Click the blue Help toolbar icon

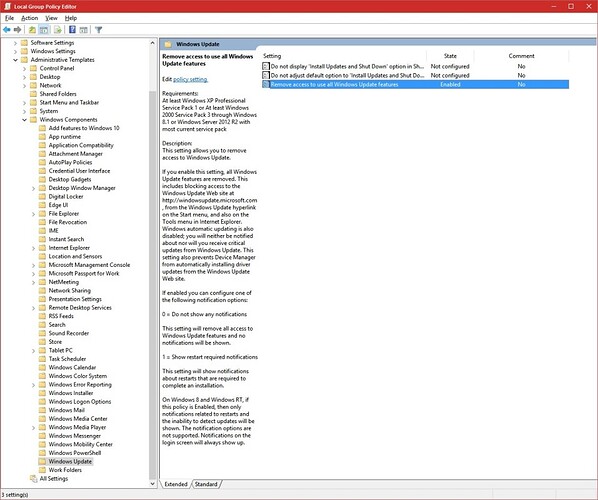point(72,30)
